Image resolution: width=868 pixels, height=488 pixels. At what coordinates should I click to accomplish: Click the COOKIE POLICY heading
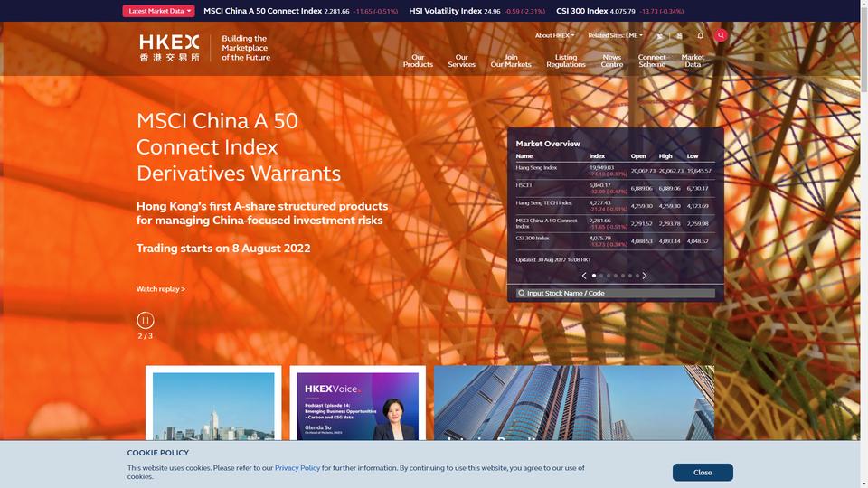157,453
